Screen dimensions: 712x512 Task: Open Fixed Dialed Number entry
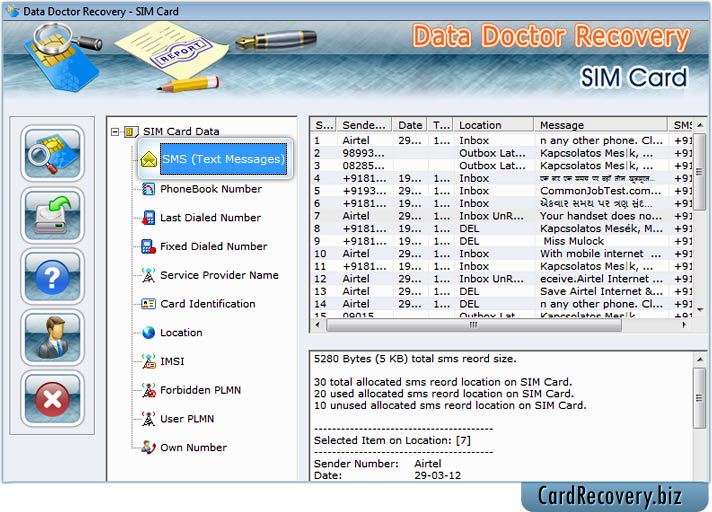[x=213, y=246]
